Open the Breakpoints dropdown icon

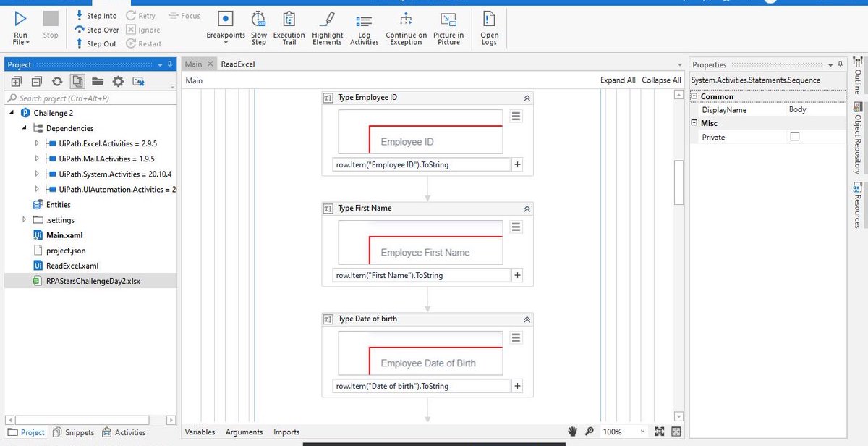[x=226, y=19]
